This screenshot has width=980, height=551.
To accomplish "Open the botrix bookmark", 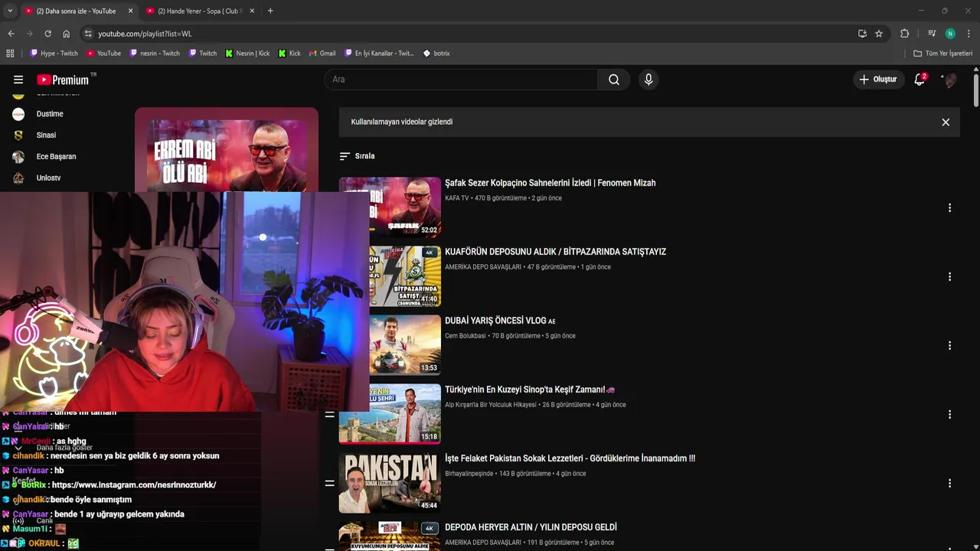I will 436,54.
